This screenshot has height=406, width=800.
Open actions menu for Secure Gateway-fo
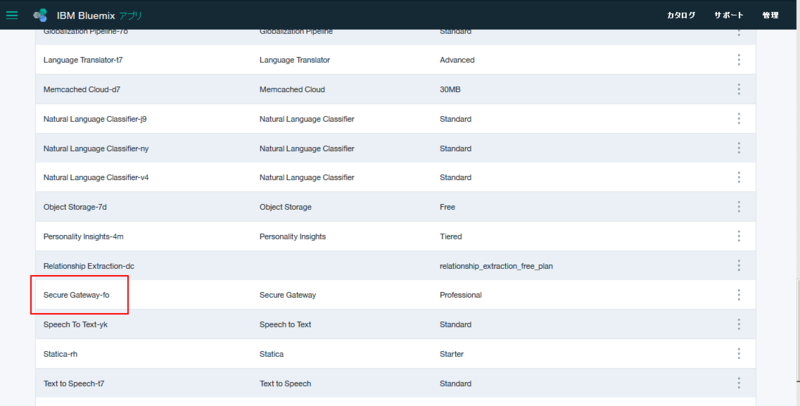[738, 295]
